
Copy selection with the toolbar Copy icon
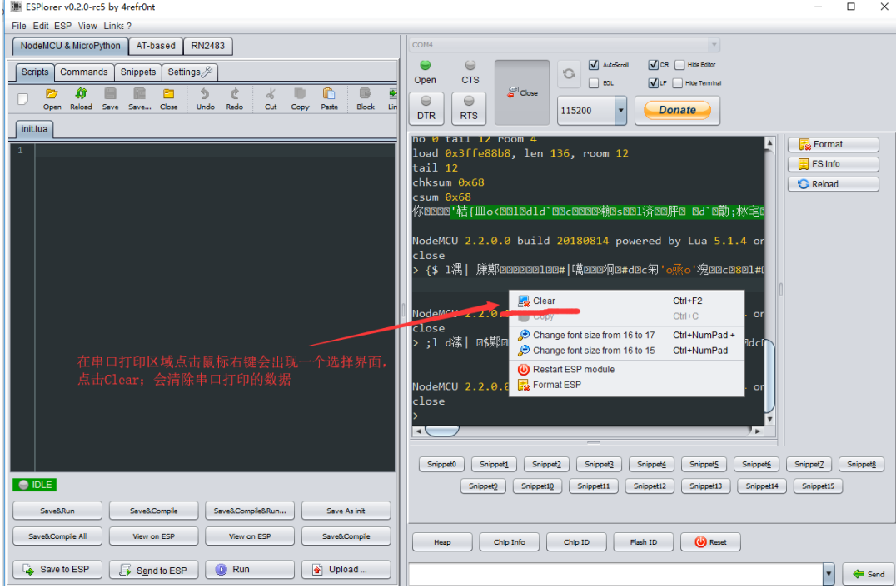click(x=300, y=99)
